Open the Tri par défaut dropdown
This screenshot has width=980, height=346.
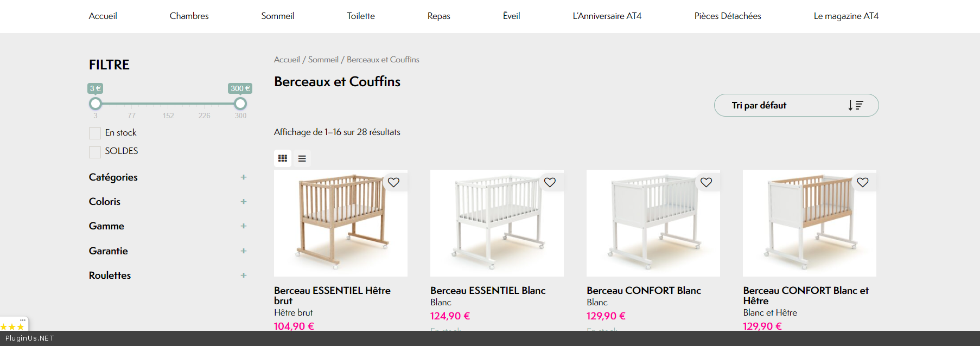[796, 105]
